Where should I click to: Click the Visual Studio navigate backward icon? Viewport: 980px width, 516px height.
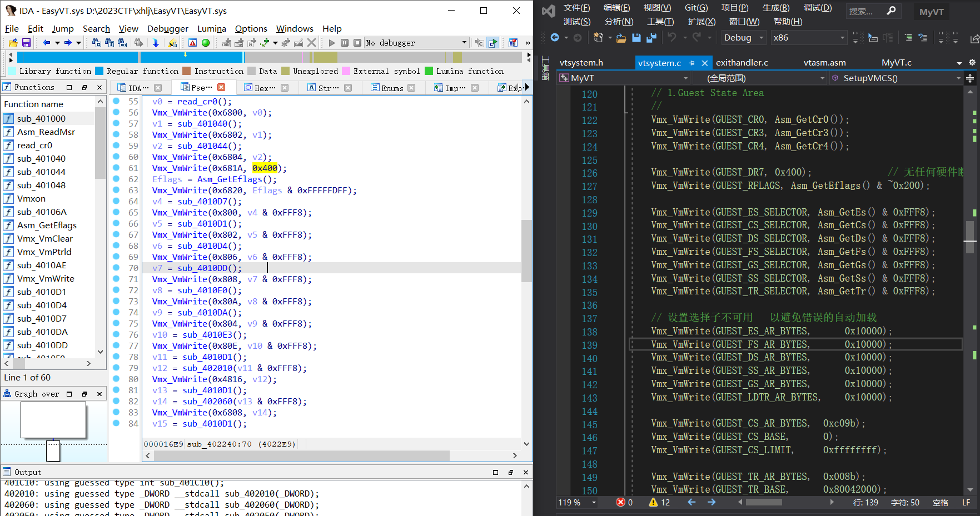tap(555, 38)
